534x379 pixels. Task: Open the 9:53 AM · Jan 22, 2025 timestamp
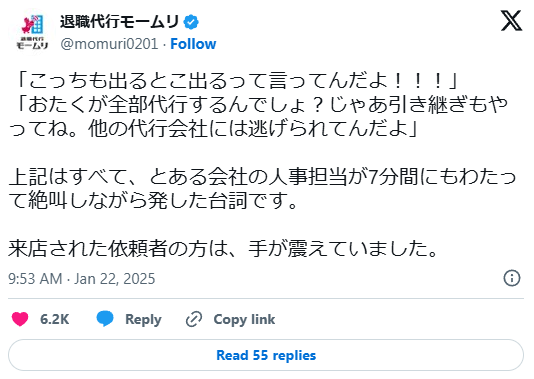[82, 279]
